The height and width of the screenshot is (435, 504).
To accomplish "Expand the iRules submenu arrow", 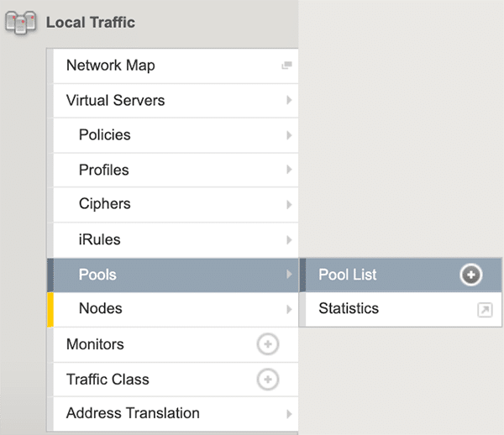I will pos(288,240).
